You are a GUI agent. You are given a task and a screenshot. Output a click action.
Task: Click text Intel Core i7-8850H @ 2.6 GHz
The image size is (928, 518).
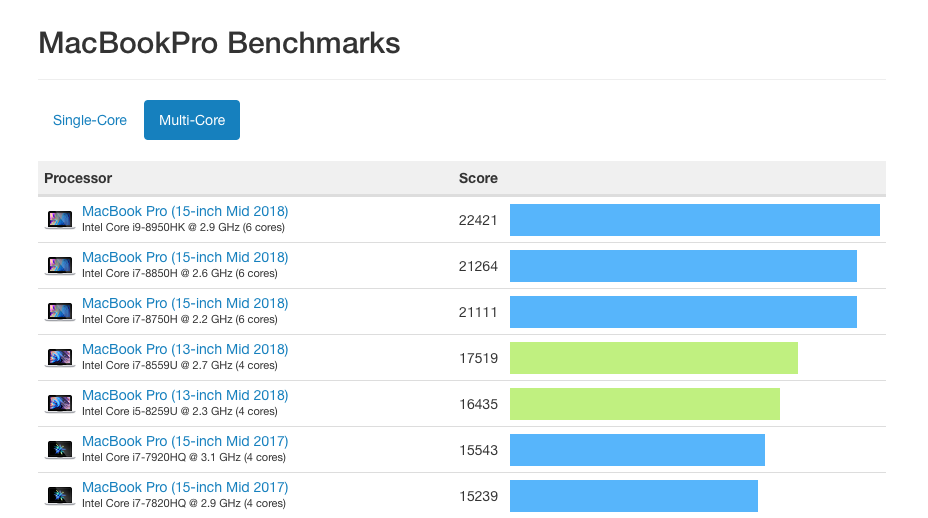click(157, 274)
